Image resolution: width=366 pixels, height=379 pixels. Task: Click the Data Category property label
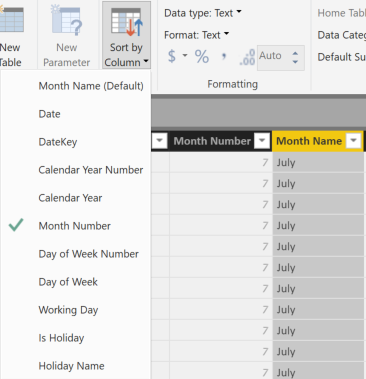pos(342,35)
